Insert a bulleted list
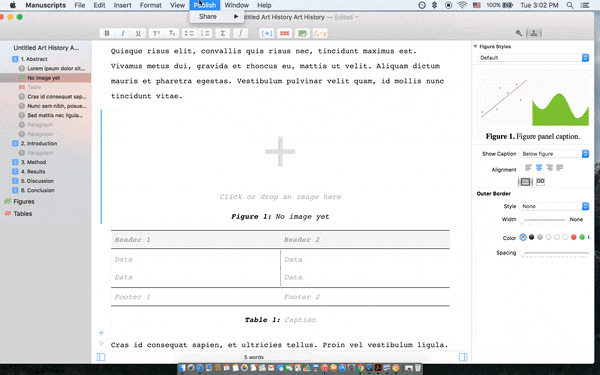This screenshot has height=375, width=600. (189, 33)
